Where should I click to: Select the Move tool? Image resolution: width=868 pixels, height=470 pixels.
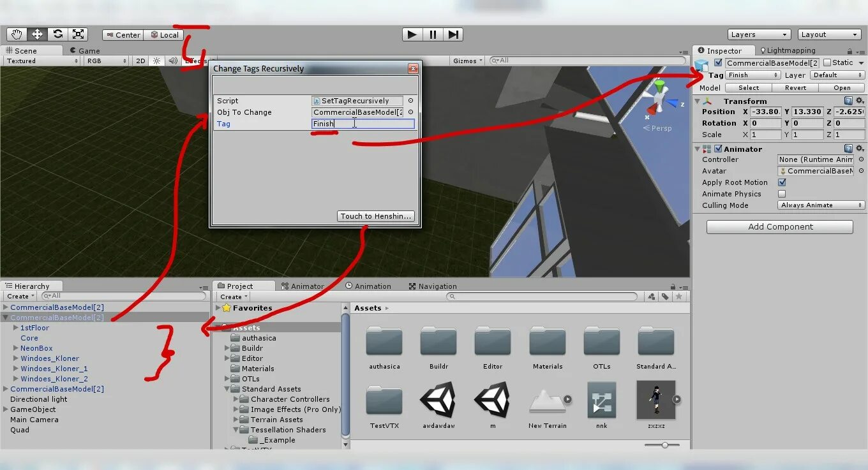point(37,34)
